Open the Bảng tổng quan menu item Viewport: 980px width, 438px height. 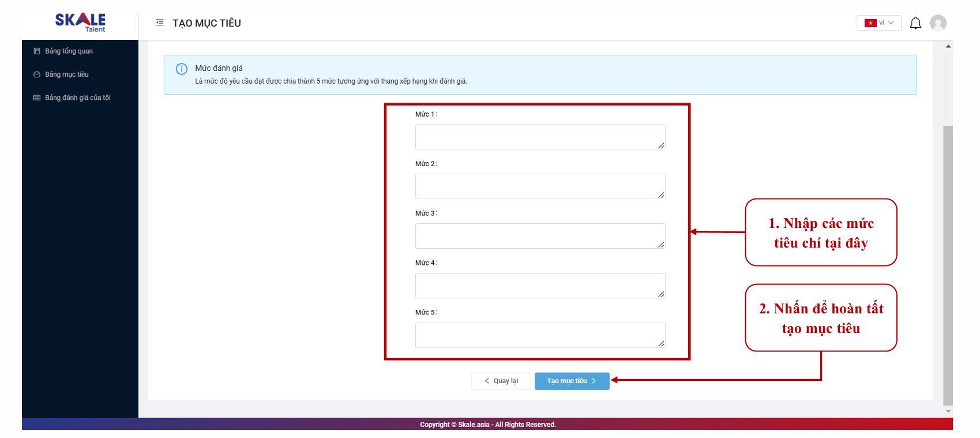69,51
